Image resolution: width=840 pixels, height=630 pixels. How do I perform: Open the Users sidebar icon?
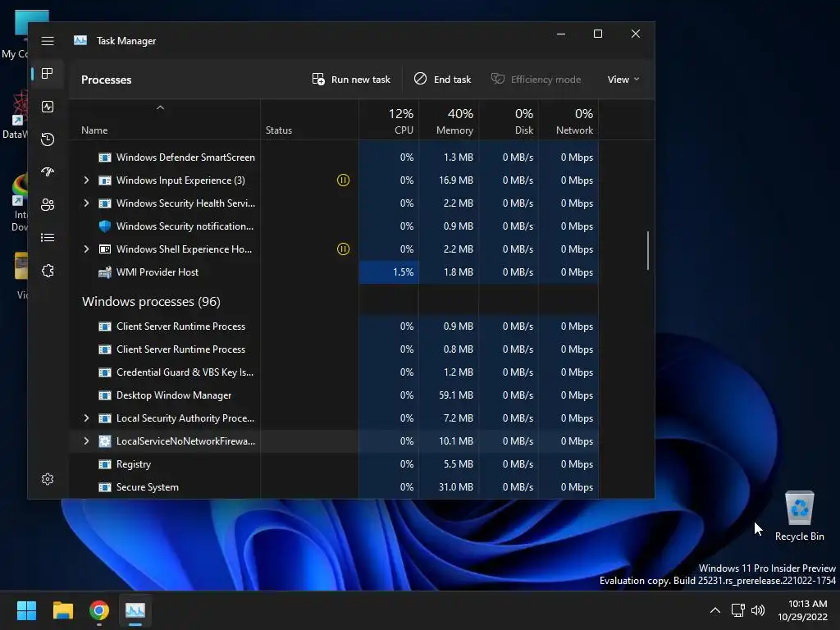48,204
